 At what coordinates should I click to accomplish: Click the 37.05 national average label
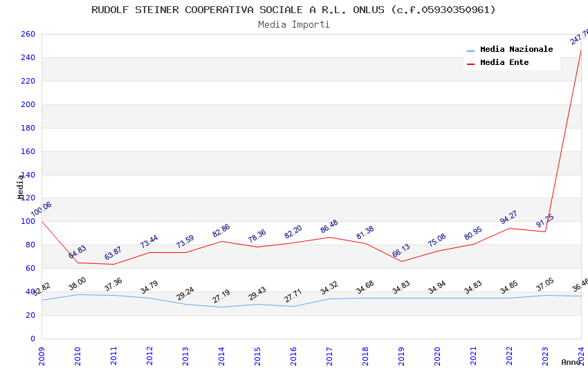[x=546, y=285]
